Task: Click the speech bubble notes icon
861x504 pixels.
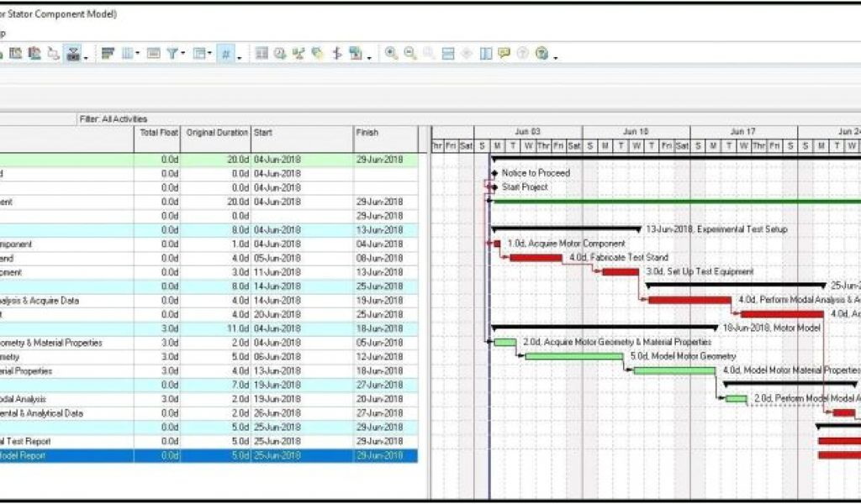Action: click(504, 54)
